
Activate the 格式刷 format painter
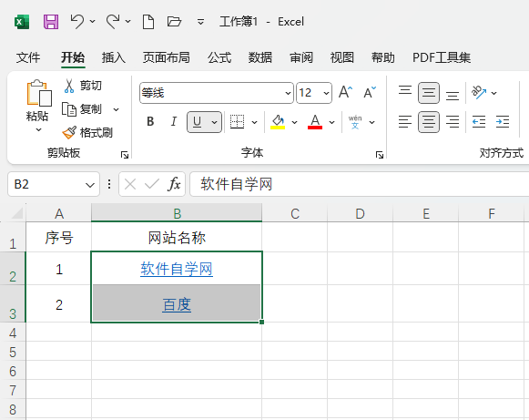tap(87, 133)
